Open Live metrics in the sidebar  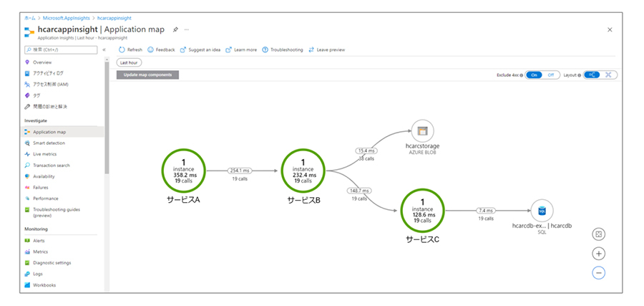coord(44,154)
